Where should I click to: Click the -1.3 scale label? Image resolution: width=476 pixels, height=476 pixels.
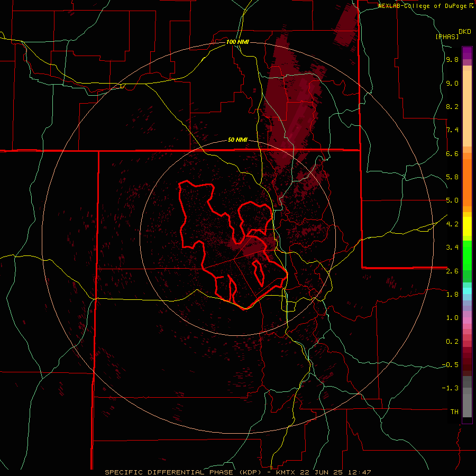pos(450,388)
